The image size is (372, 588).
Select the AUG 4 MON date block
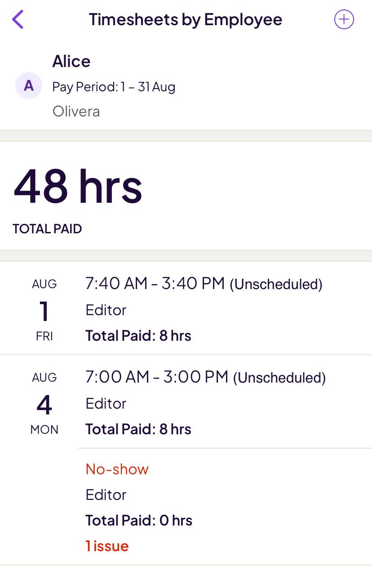[x=44, y=403]
